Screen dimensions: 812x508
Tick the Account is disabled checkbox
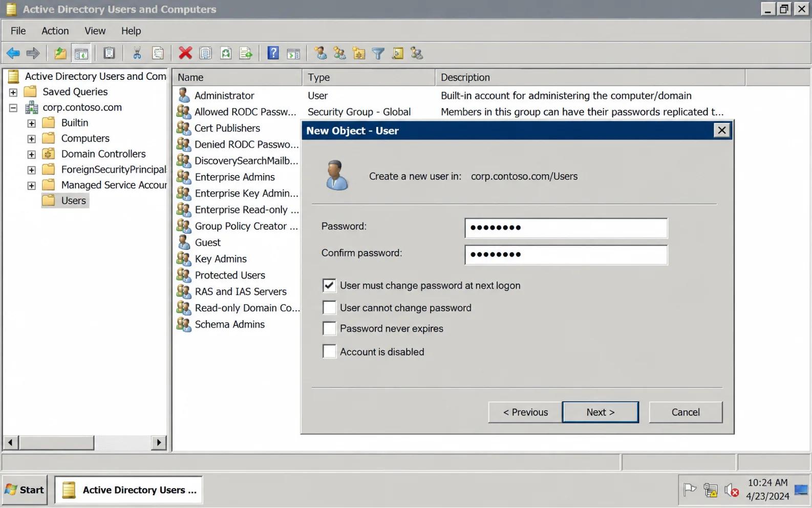point(329,351)
